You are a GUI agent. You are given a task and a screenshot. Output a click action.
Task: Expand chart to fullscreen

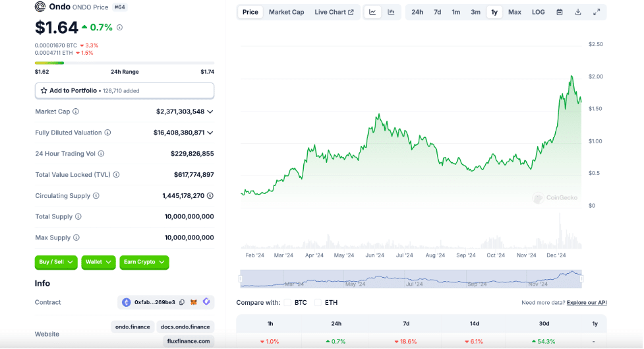[597, 12]
